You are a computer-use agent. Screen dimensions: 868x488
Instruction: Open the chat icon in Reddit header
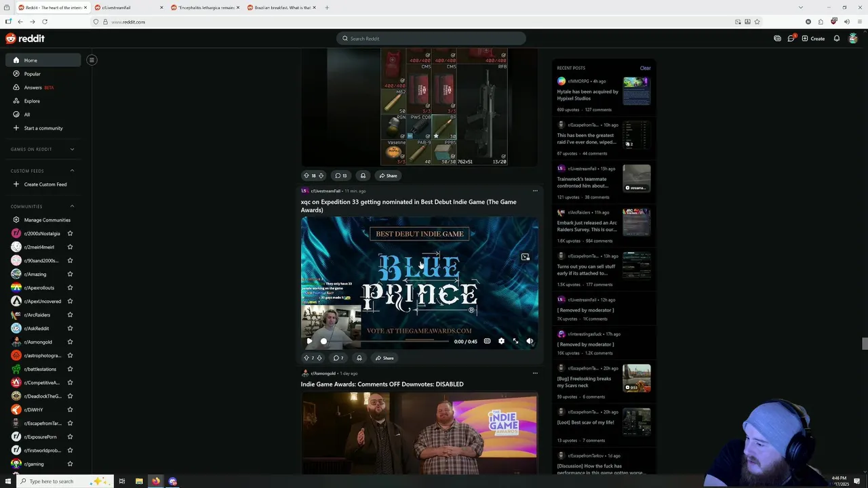[x=791, y=39]
